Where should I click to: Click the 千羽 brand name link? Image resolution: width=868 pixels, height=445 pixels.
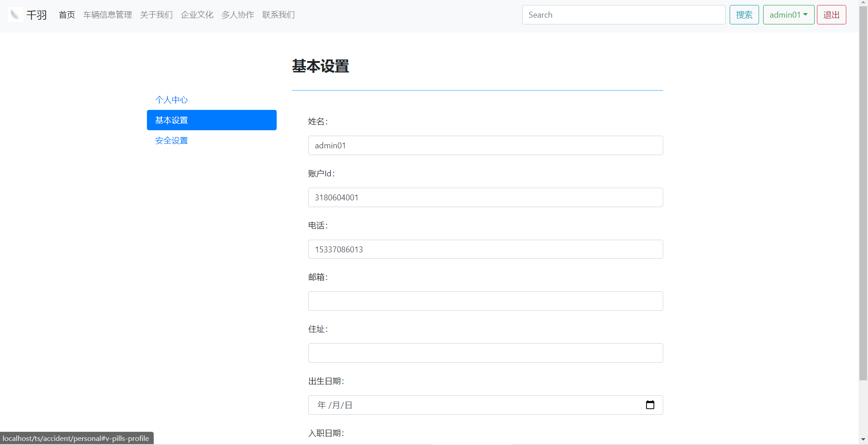pyautogui.click(x=37, y=15)
